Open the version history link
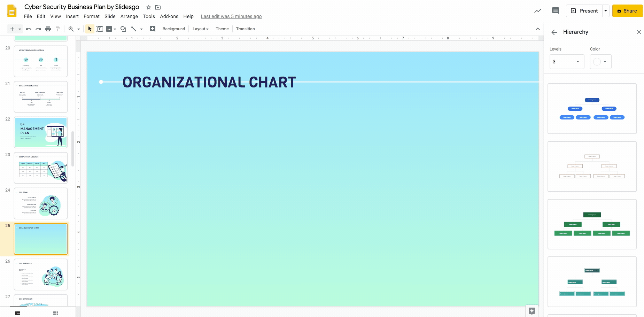644x317 pixels. pos(231,16)
